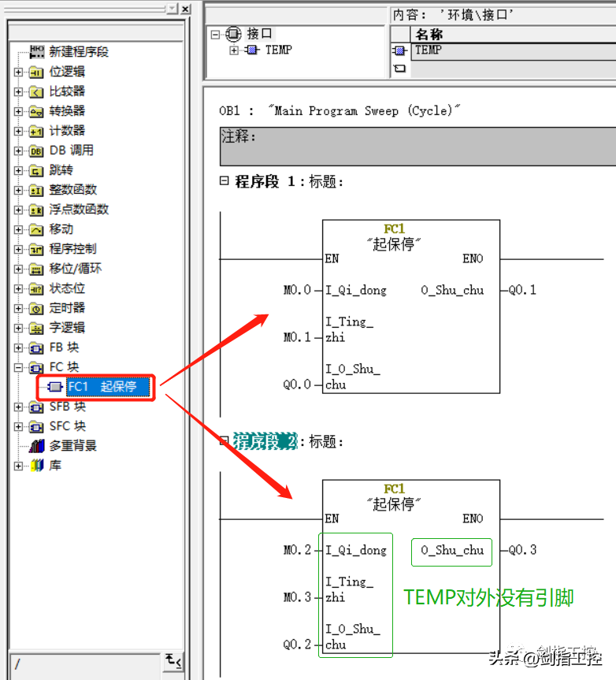Select the 位逻辑 bit logic folder icon

(x=36, y=72)
